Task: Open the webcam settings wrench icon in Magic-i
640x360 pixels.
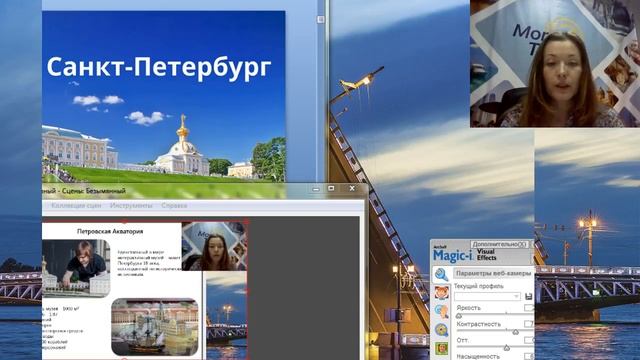Action: coord(441,275)
